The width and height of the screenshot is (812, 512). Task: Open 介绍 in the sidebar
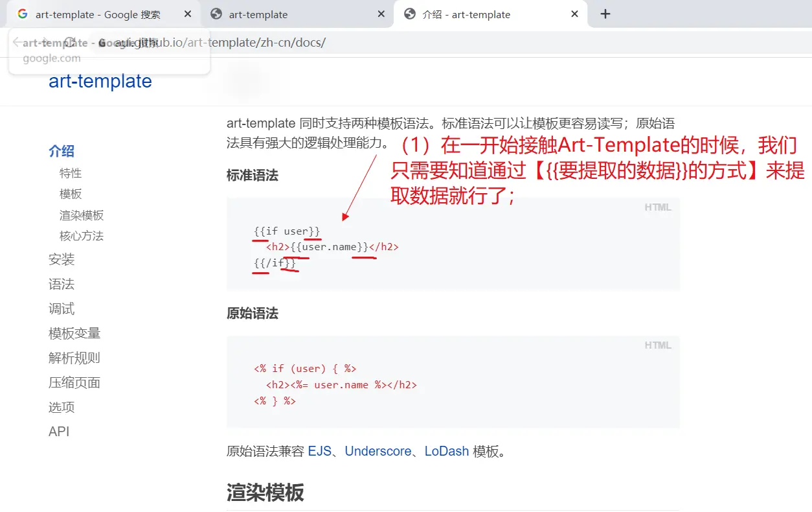point(62,151)
